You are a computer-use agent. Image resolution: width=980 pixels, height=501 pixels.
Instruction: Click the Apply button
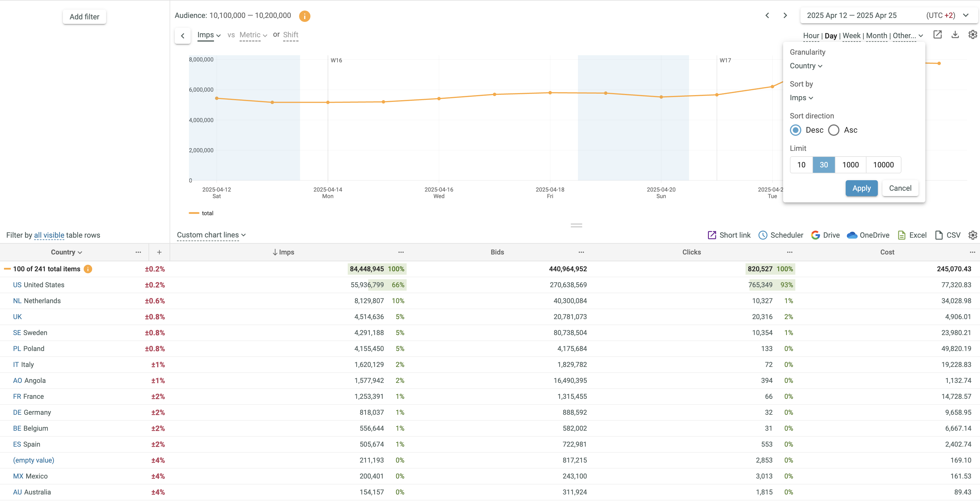point(861,188)
